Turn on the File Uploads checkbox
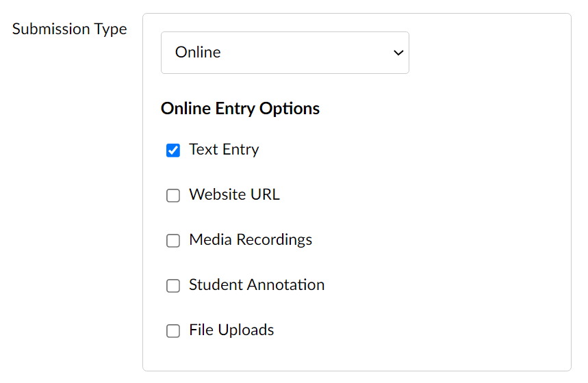 [173, 331]
